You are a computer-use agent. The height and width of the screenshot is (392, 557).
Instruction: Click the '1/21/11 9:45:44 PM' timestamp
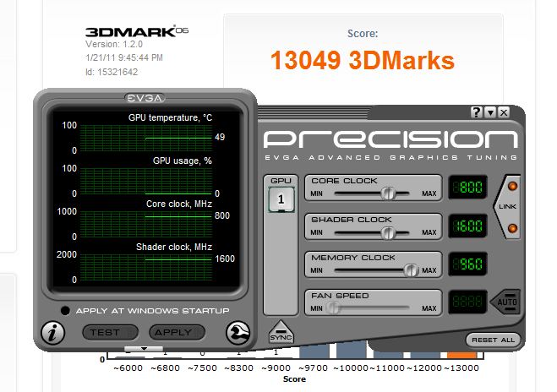[124, 58]
